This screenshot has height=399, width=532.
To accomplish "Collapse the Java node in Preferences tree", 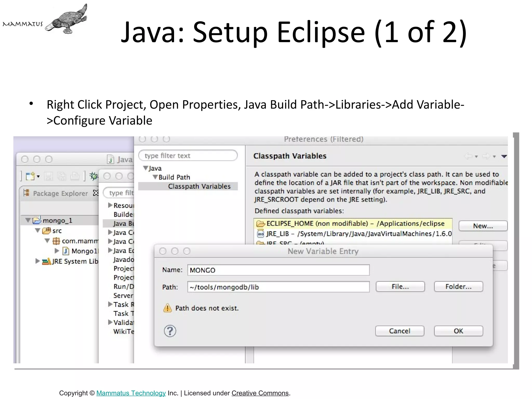I will pyautogui.click(x=145, y=168).
